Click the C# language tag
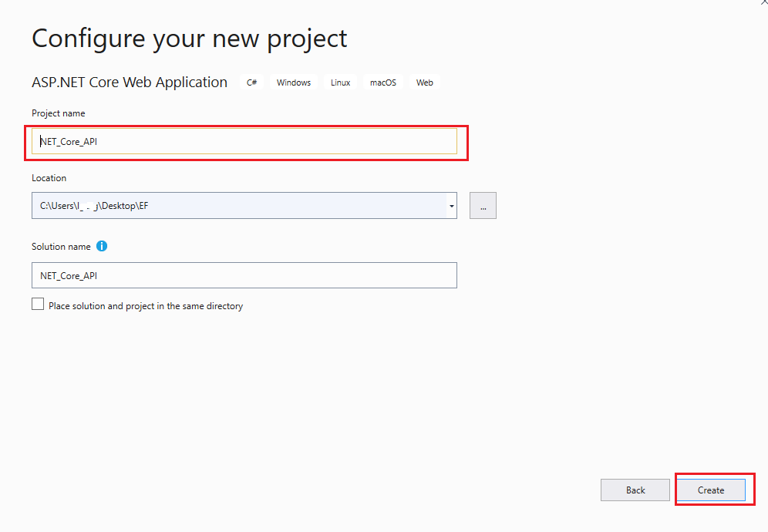Screen dimensions: 768x532 tap(252, 82)
